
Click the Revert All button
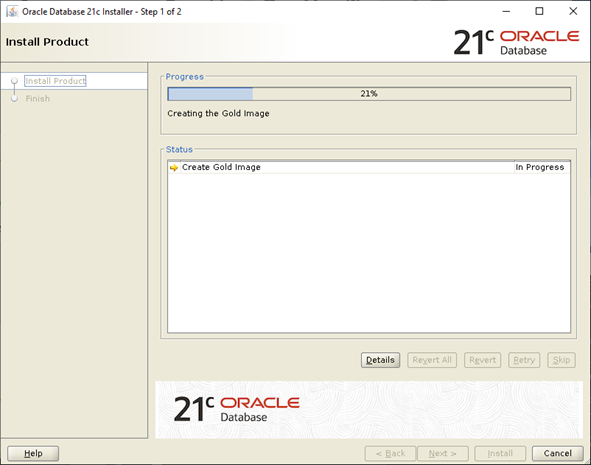[432, 360]
